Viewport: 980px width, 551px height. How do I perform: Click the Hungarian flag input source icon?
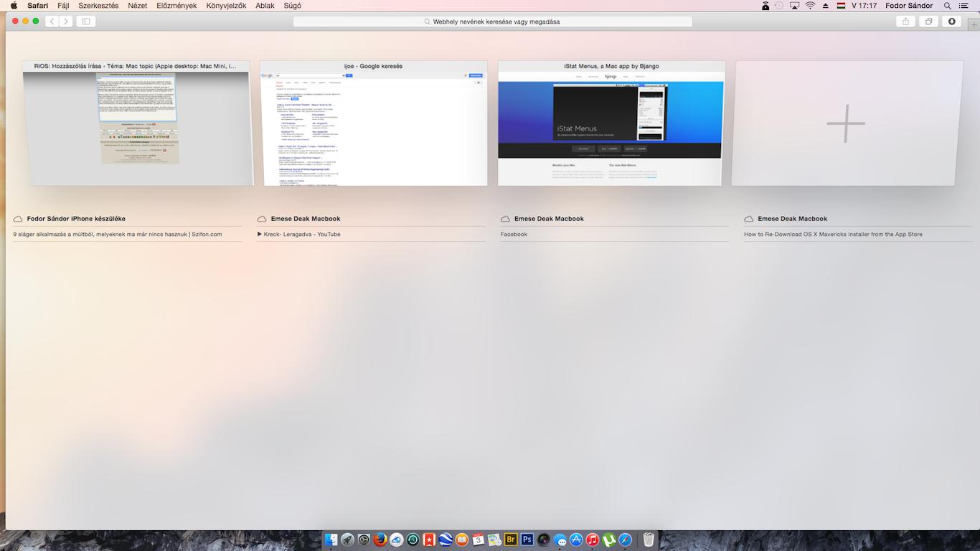841,6
